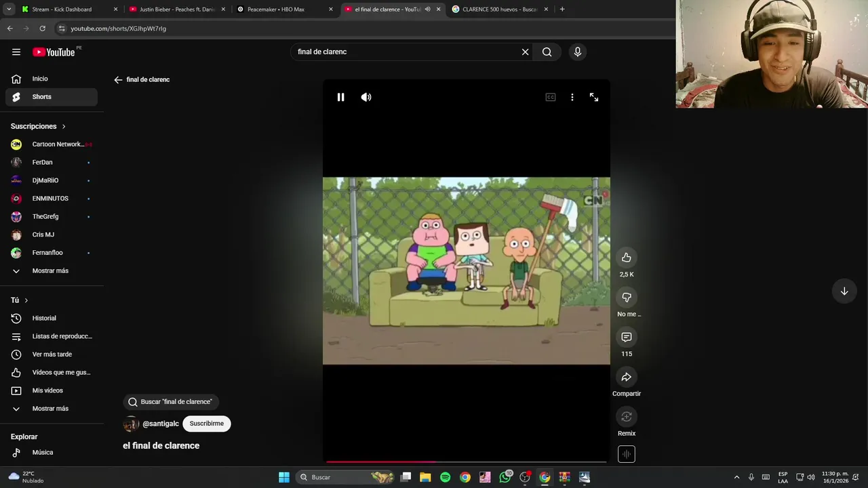The width and height of the screenshot is (868, 488).
Task: Select Shorts in the sidebar
Action: (x=52, y=97)
